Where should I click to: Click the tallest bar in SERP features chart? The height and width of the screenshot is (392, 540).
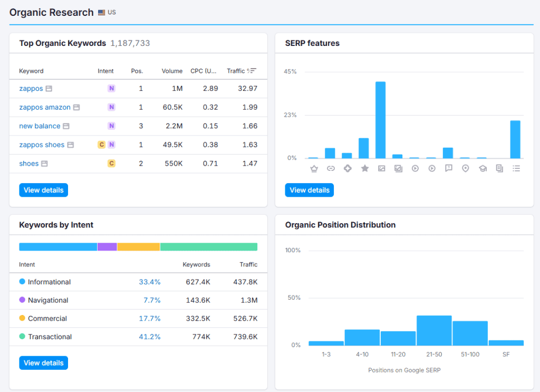[x=380, y=120]
